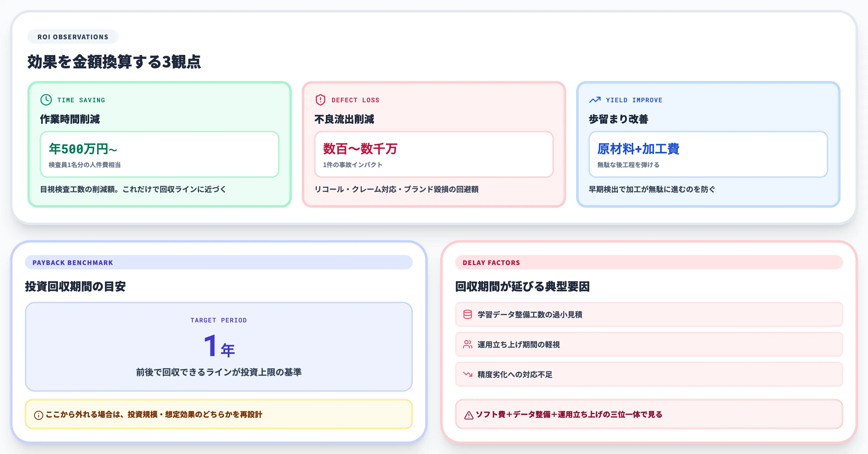This screenshot has height=454, width=868.
Task: Click the downward-trend icon beside 精度劣化への対応不足
Action: point(467,374)
